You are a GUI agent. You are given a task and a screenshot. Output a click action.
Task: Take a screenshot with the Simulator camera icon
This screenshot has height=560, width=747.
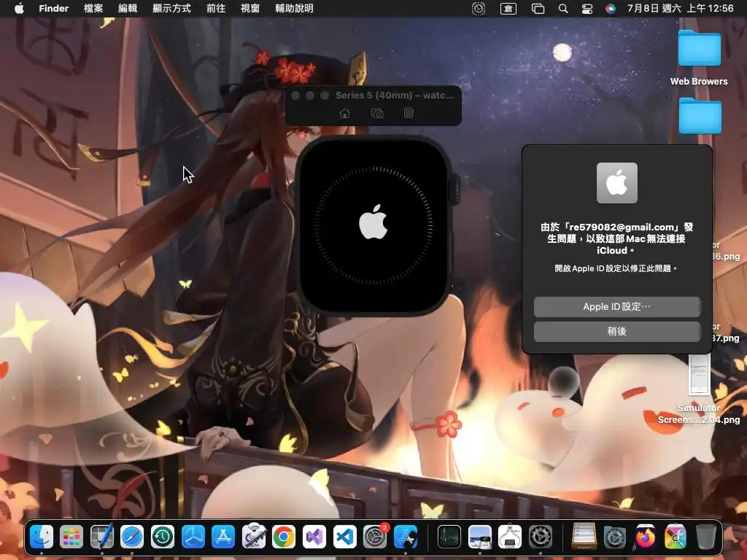click(x=377, y=113)
